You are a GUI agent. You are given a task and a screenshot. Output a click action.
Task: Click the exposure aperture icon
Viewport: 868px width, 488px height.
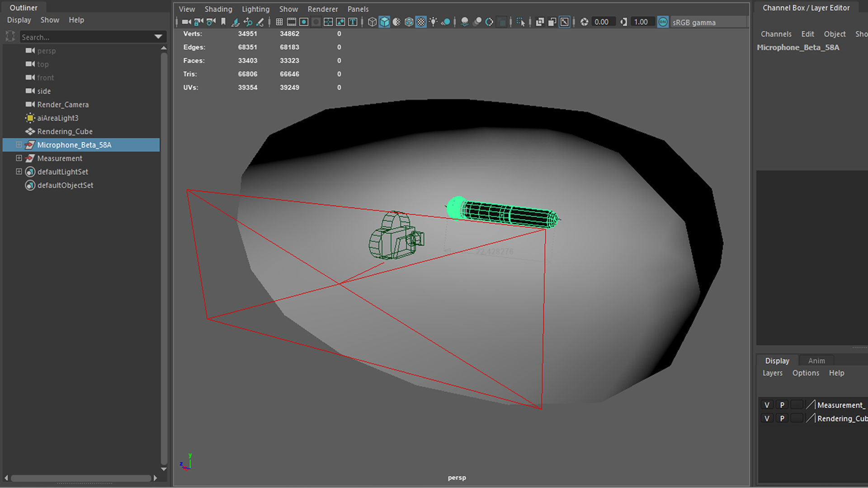[584, 22]
